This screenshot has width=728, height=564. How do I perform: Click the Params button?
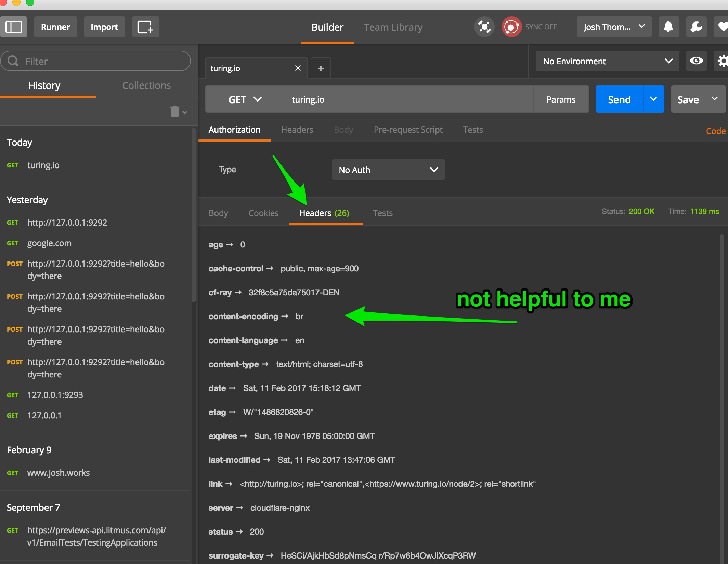point(561,99)
